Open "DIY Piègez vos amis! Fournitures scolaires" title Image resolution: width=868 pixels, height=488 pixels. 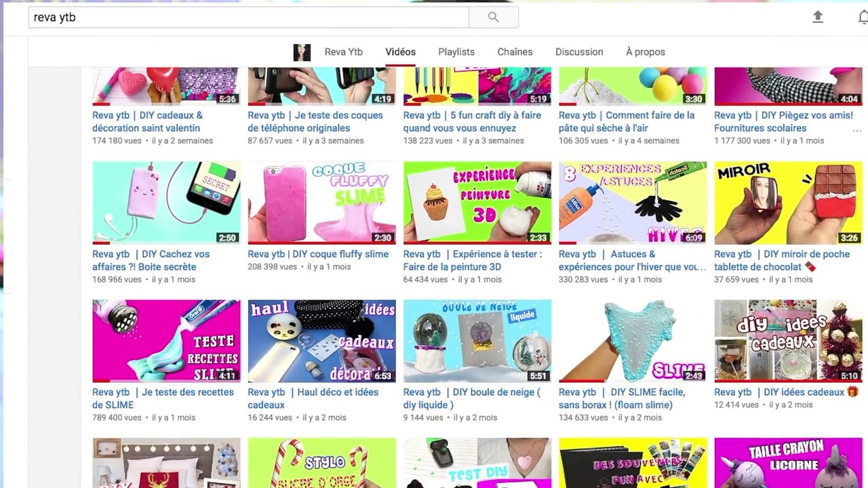click(x=783, y=121)
